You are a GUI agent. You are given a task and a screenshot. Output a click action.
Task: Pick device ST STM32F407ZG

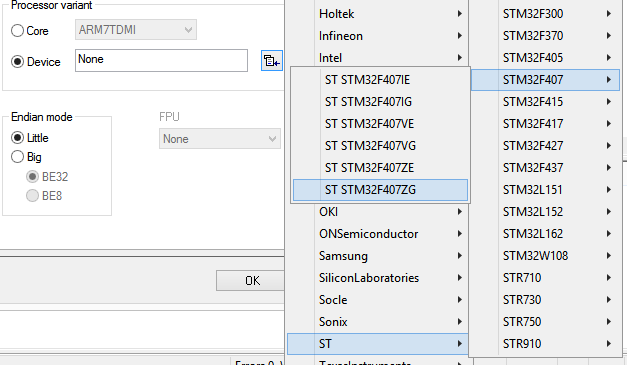click(380, 190)
